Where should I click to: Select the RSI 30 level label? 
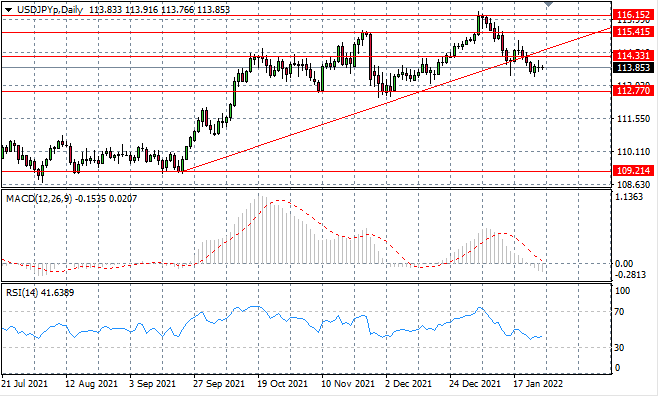pos(619,347)
